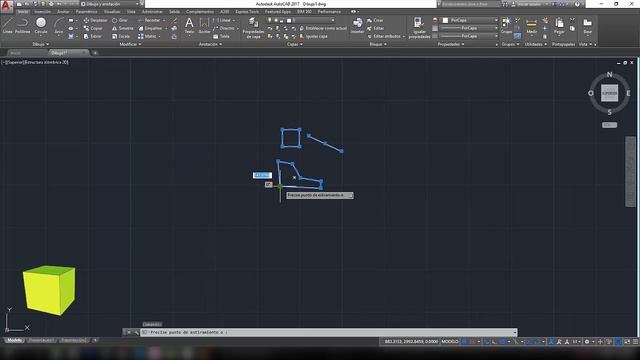Open the PorCapa linetype dropdown

click(469, 36)
